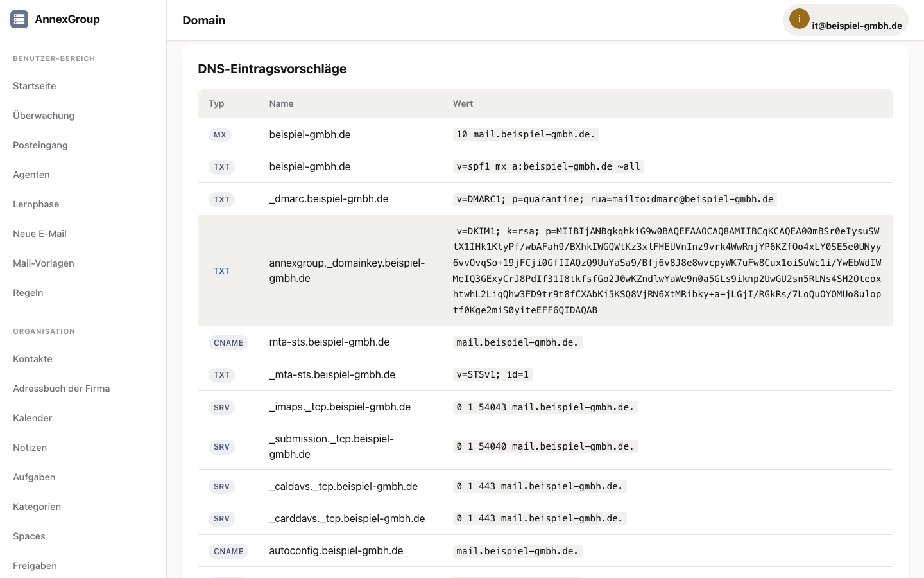The width and height of the screenshot is (924, 578).
Task: Click the _caldavs._tcp.beispiel-gmbh.de name
Action: 343,486
